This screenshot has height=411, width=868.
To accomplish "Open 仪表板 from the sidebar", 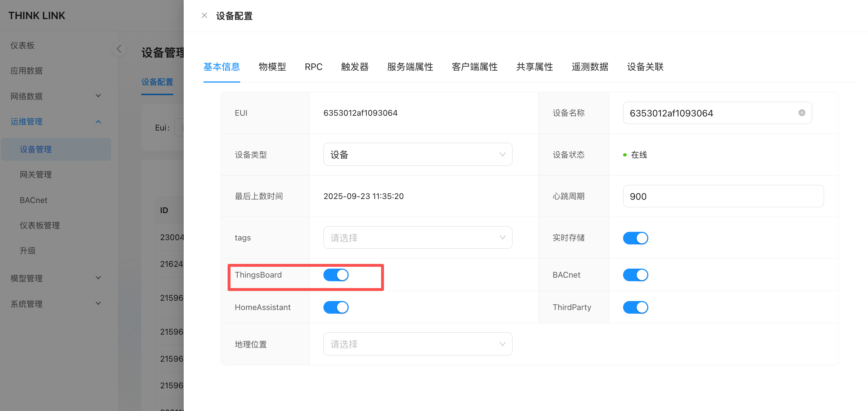I will pos(22,45).
